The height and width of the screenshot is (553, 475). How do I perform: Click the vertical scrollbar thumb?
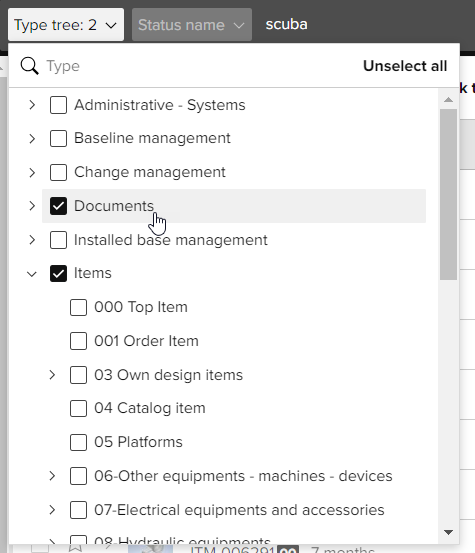pyautogui.click(x=448, y=194)
